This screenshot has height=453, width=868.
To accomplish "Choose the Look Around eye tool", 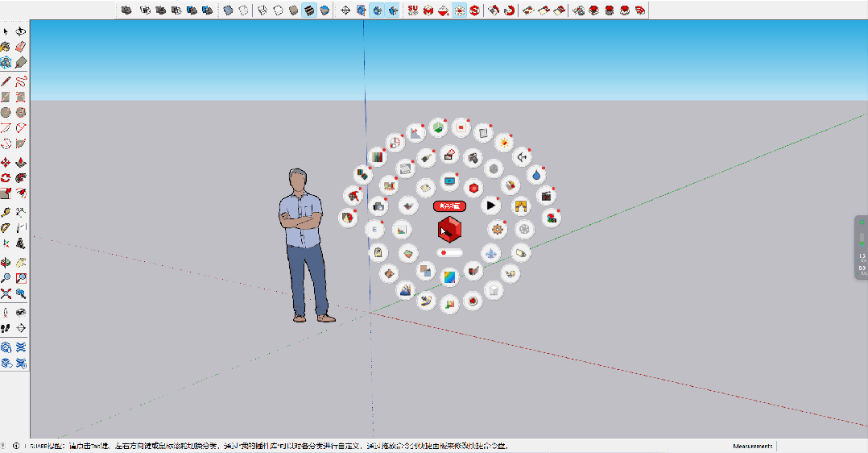I will pos(20,312).
